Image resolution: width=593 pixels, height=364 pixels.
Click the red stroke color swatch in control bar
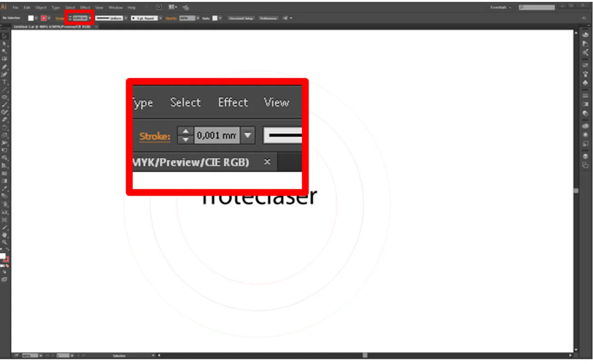44,18
